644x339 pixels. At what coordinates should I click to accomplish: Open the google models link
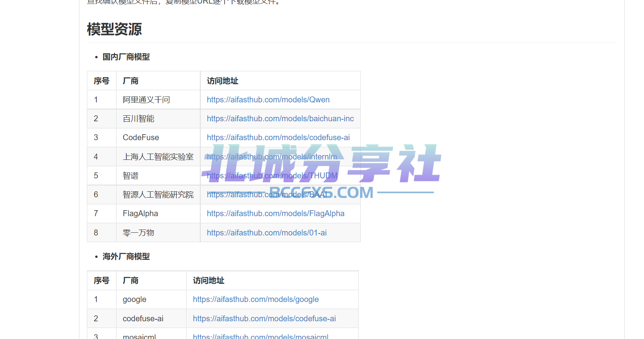[x=256, y=299]
